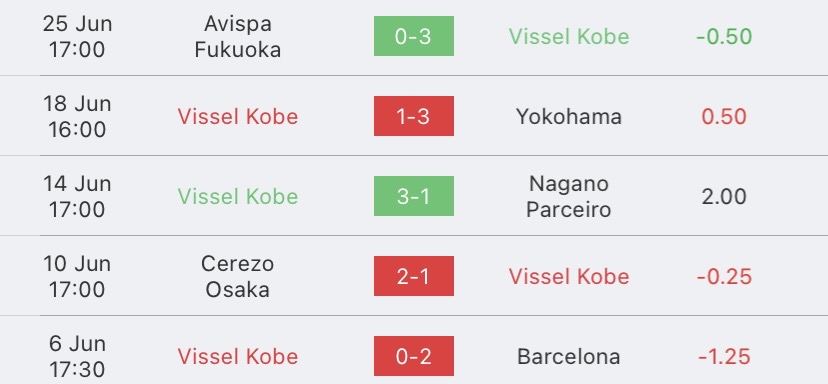828x384 pixels.
Task: Open Vissel Kobe in the 6 Jun match
Action: (x=238, y=357)
